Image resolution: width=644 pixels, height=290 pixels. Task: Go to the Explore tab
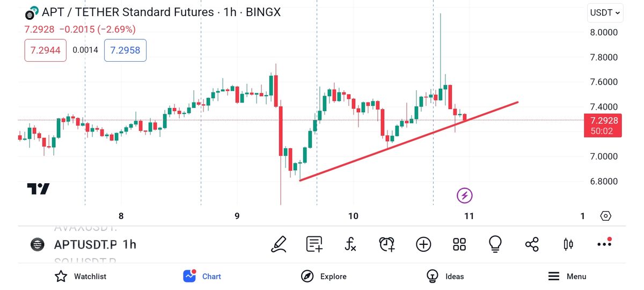(324, 277)
